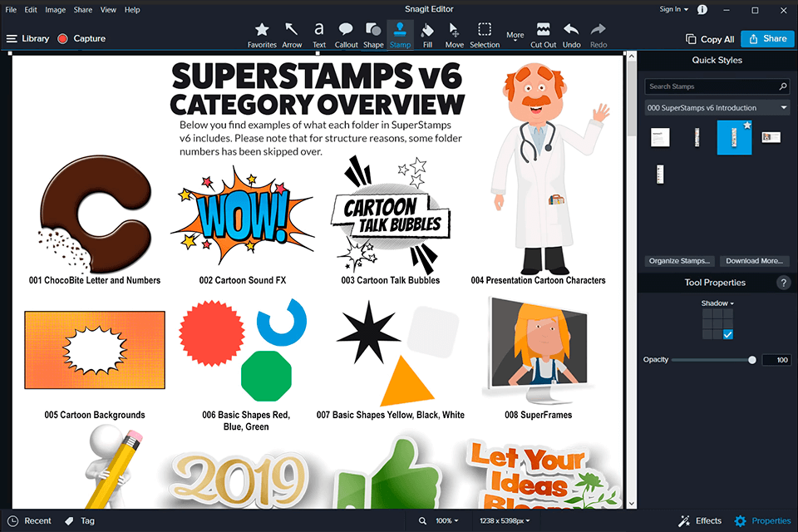
Task: Click the zoom magnifier in status bar
Action: pyautogui.click(x=422, y=521)
